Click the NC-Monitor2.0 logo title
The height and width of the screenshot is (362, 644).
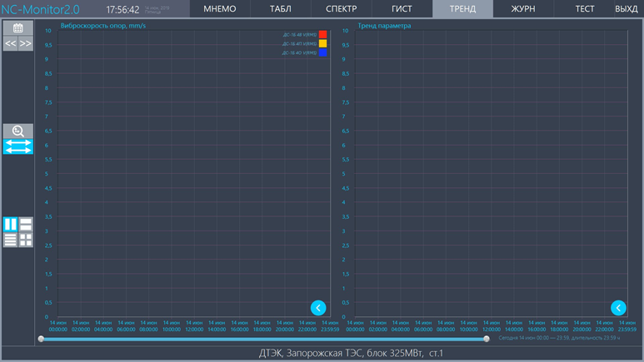[x=40, y=9]
